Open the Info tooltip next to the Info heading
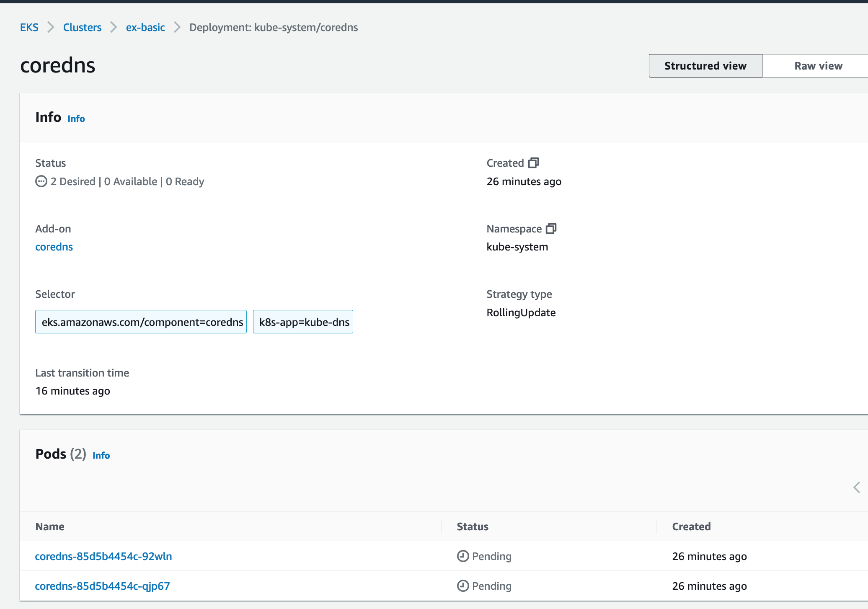This screenshot has height=609, width=868. click(76, 119)
